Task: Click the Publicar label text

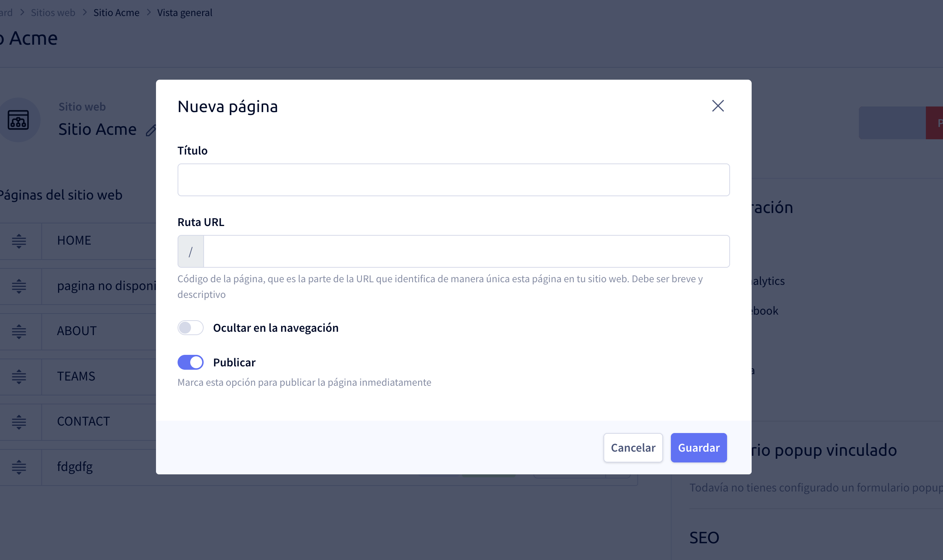Action: [x=234, y=362]
